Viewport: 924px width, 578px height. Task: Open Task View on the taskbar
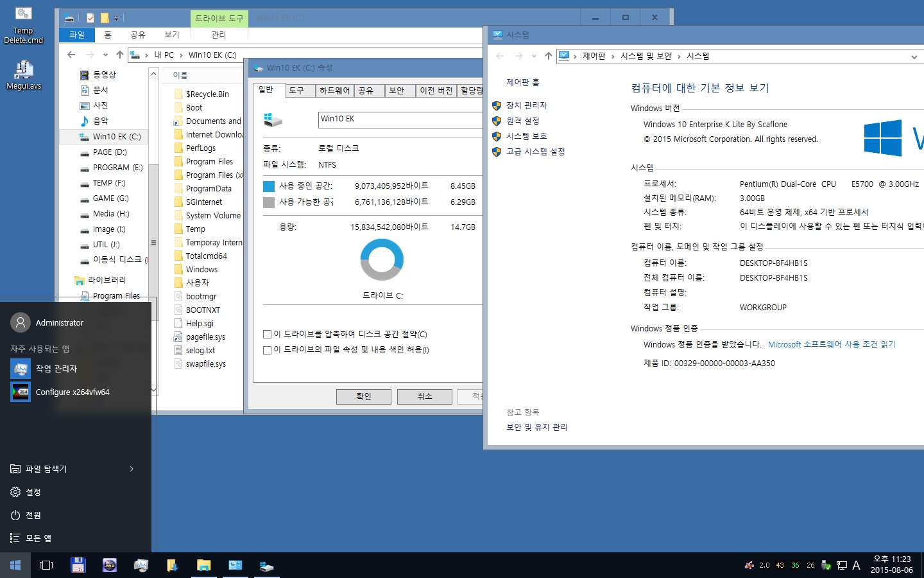click(46, 565)
